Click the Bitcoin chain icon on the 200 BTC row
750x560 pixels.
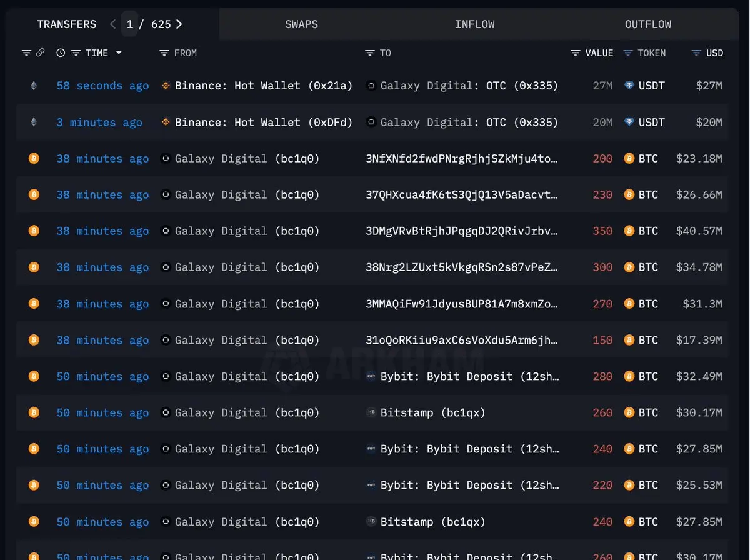34,159
